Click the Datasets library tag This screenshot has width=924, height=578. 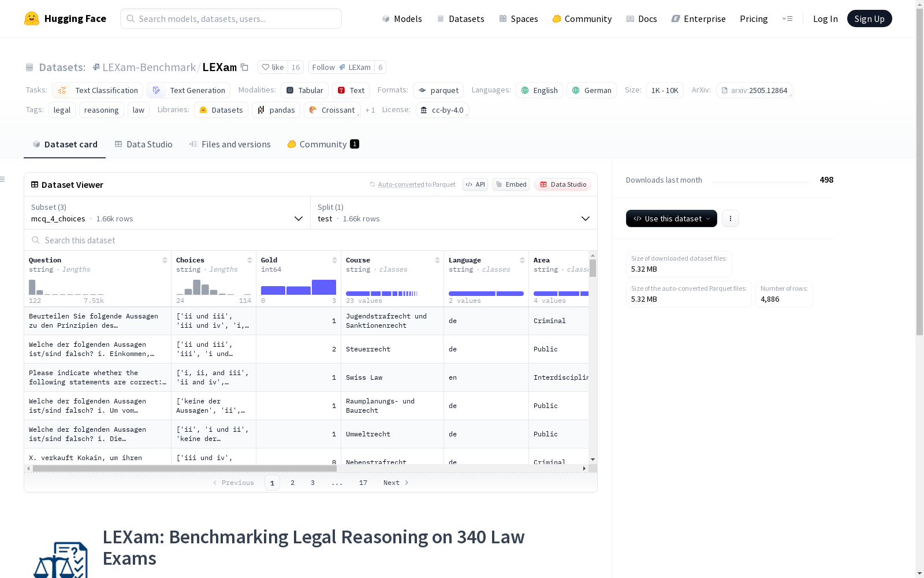(221, 110)
